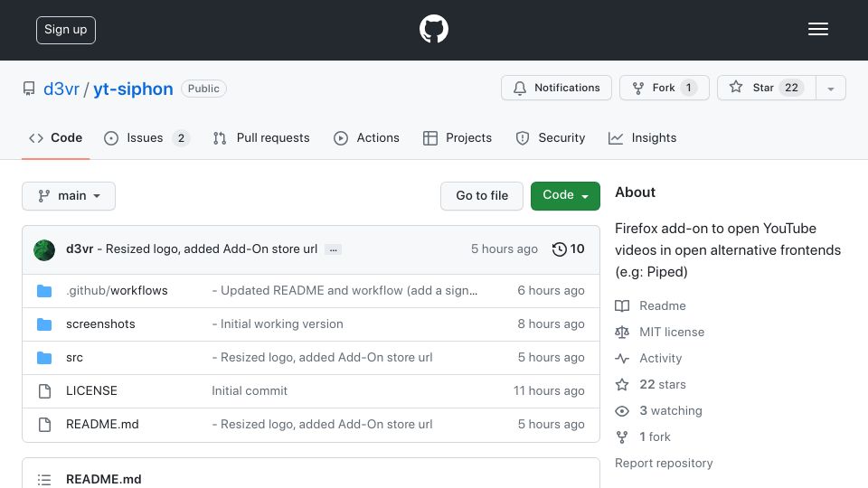868x488 pixels.
Task: Click folder icon for screenshots
Action: (44, 324)
